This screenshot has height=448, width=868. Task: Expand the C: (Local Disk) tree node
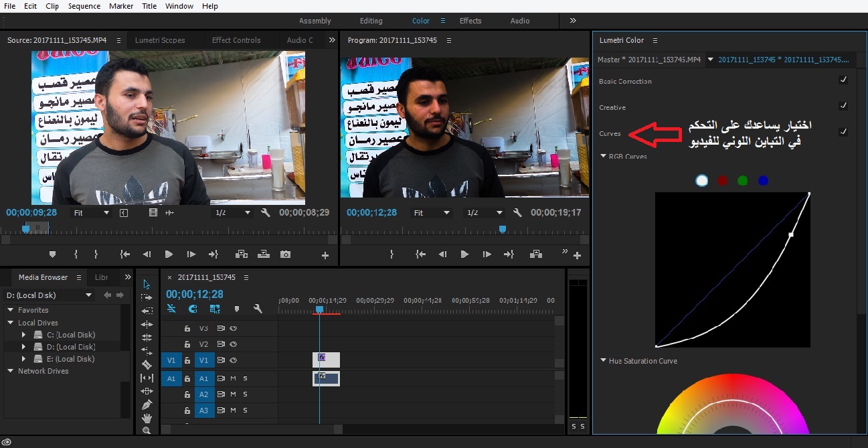tap(24, 335)
